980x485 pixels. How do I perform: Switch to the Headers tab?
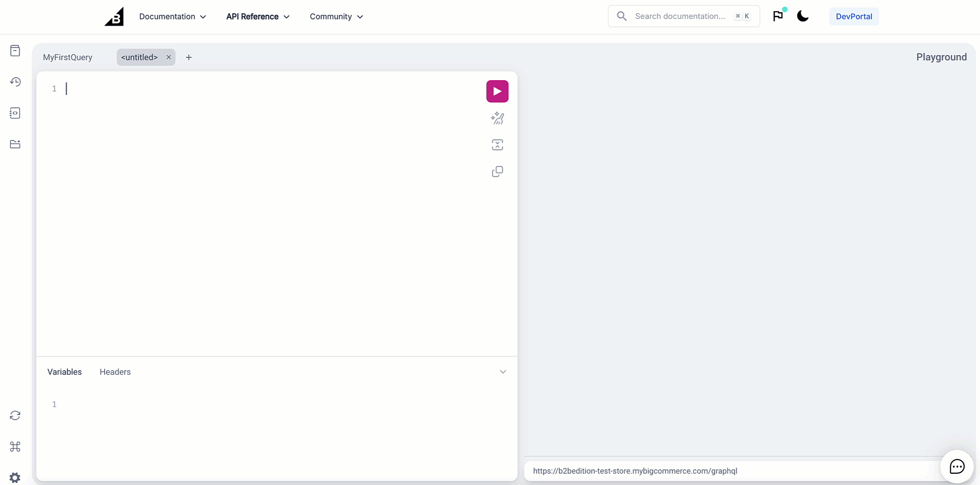pos(115,372)
